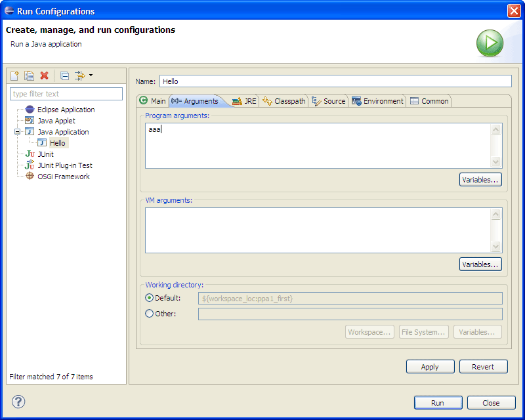Select the Eclipse Application tree entry

(66, 110)
